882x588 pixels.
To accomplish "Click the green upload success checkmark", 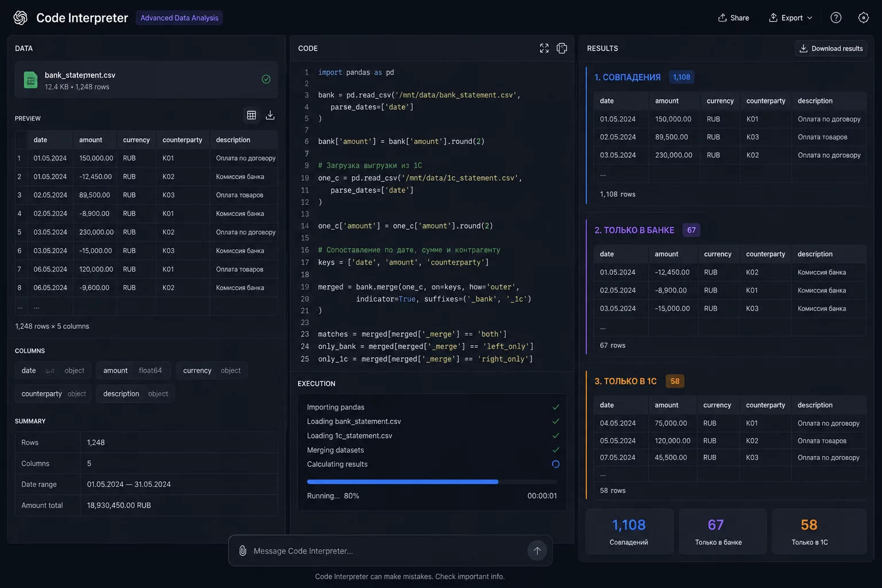I will coord(266,79).
